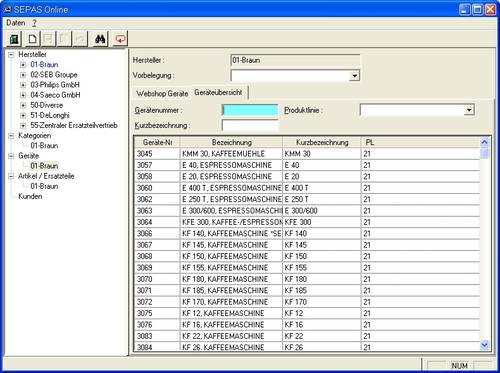Sort by the PL column header
Screen dimensions: 500x373
click(x=421, y=142)
